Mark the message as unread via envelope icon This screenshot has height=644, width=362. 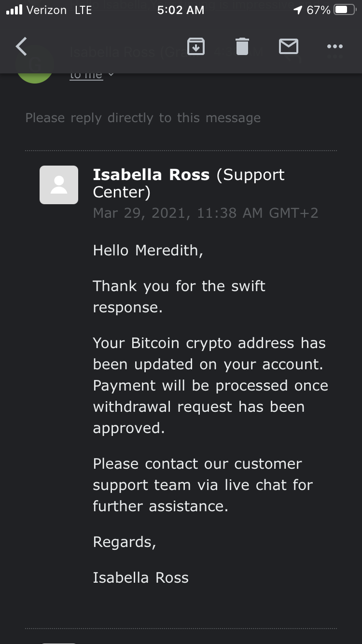[x=288, y=46]
